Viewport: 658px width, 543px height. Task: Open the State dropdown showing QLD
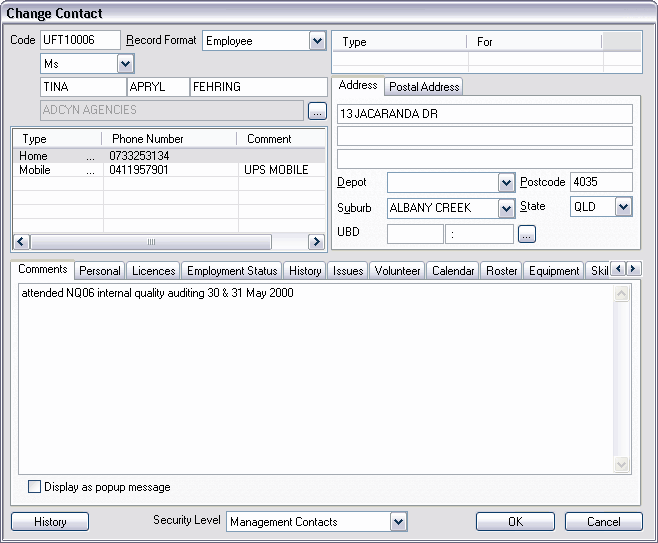click(x=623, y=207)
